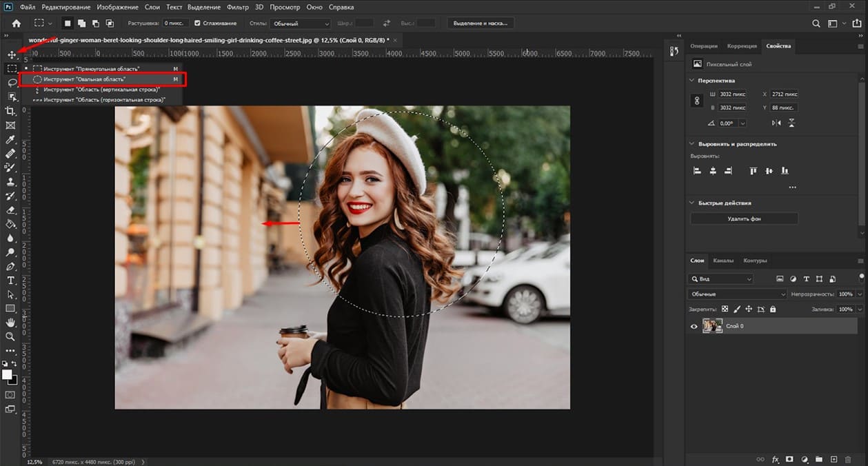Open Layer Styles via fx icon
868x466 pixels.
click(775, 458)
